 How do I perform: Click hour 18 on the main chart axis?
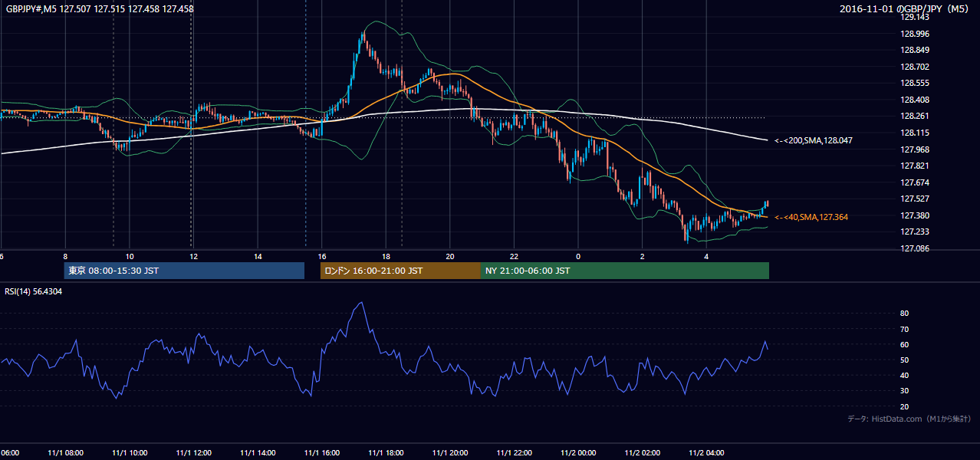(x=386, y=256)
